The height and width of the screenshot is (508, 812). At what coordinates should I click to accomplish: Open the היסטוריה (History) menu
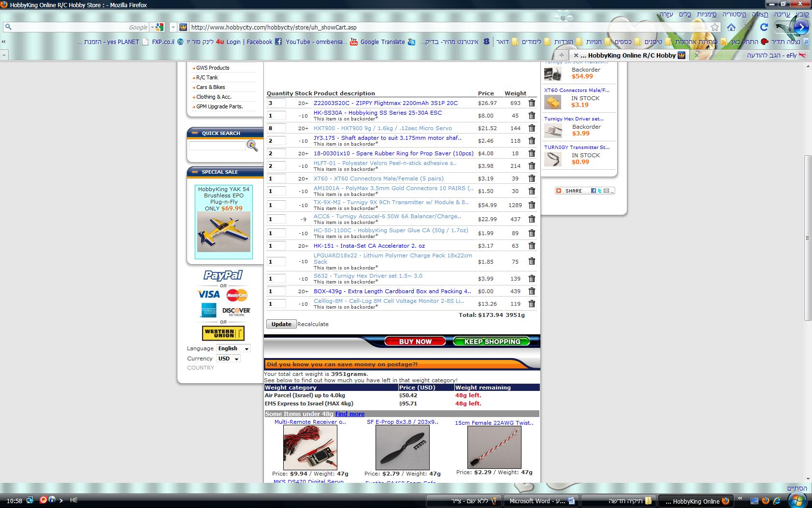(x=734, y=15)
